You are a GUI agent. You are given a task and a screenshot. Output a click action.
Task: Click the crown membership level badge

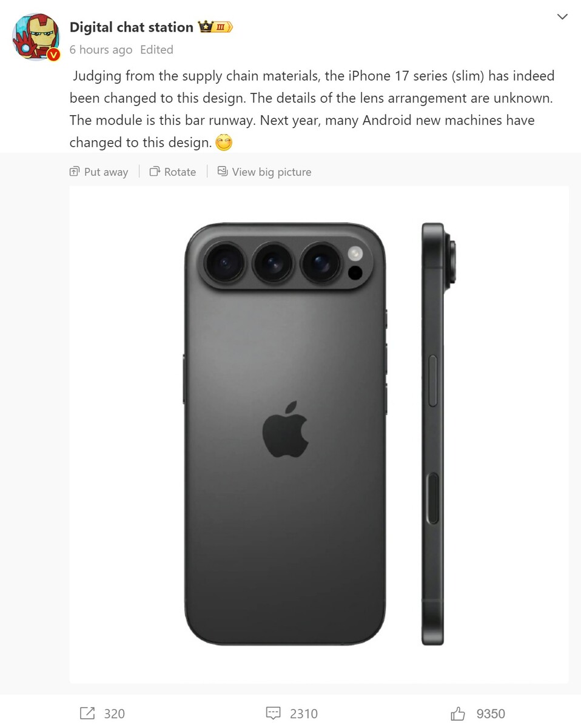(x=216, y=27)
